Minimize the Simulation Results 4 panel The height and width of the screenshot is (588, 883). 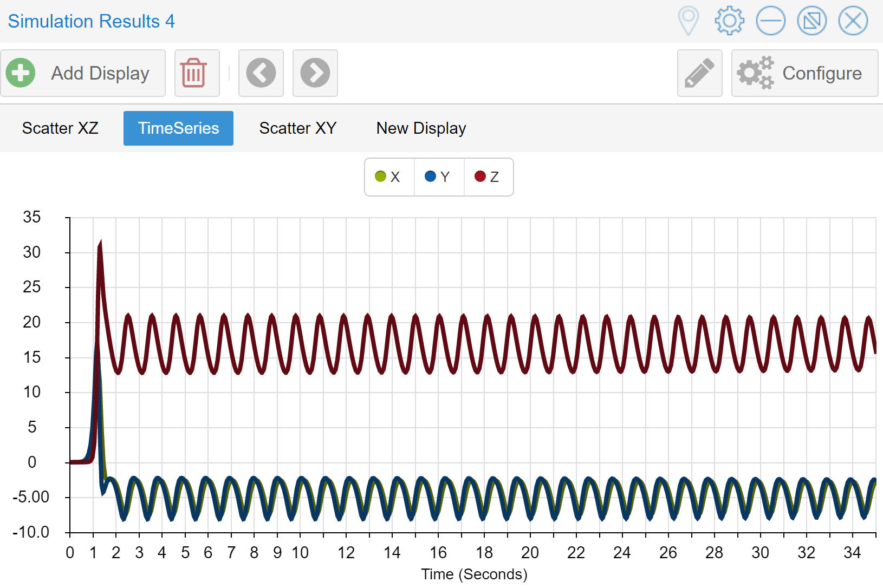[771, 21]
